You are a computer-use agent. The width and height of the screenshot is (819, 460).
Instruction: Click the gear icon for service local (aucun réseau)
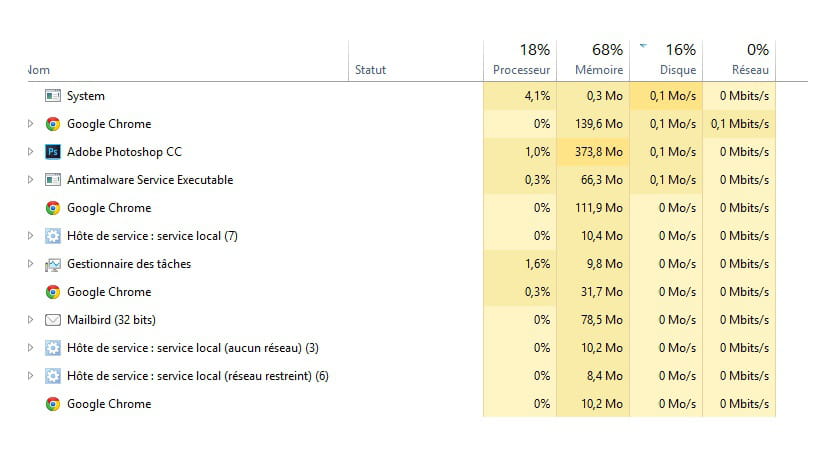(53, 348)
